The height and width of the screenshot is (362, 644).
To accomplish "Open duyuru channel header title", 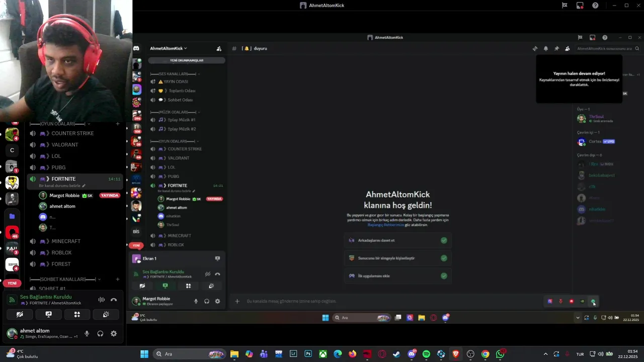I will tap(261, 49).
